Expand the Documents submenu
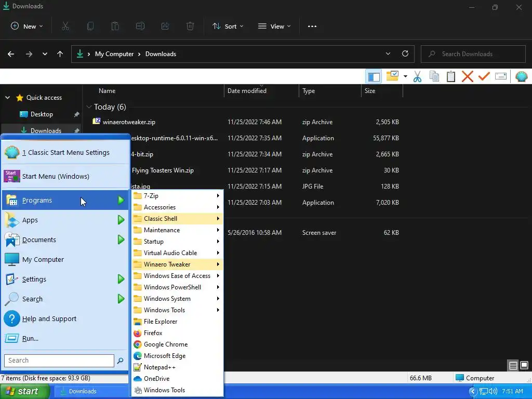Image resolution: width=532 pixels, height=399 pixels. (x=66, y=240)
